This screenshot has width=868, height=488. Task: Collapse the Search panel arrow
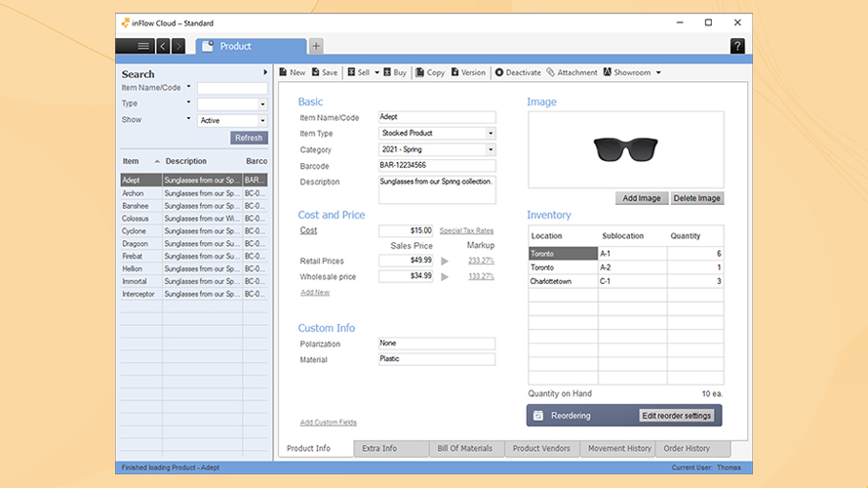point(265,73)
